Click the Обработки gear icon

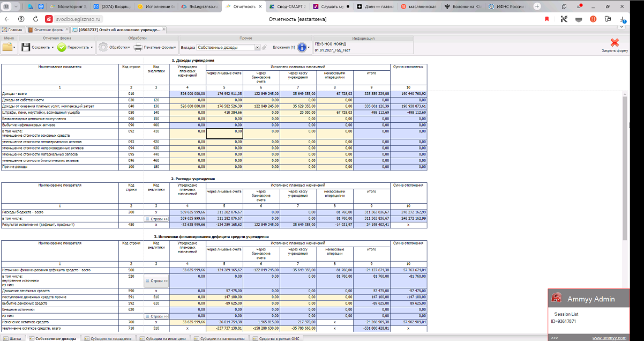(103, 47)
